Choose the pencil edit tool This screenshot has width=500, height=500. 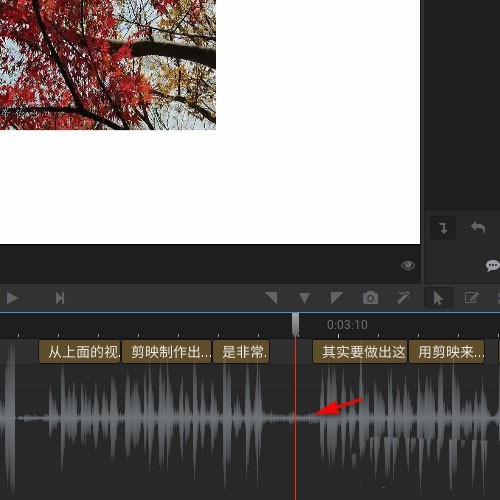(x=472, y=298)
